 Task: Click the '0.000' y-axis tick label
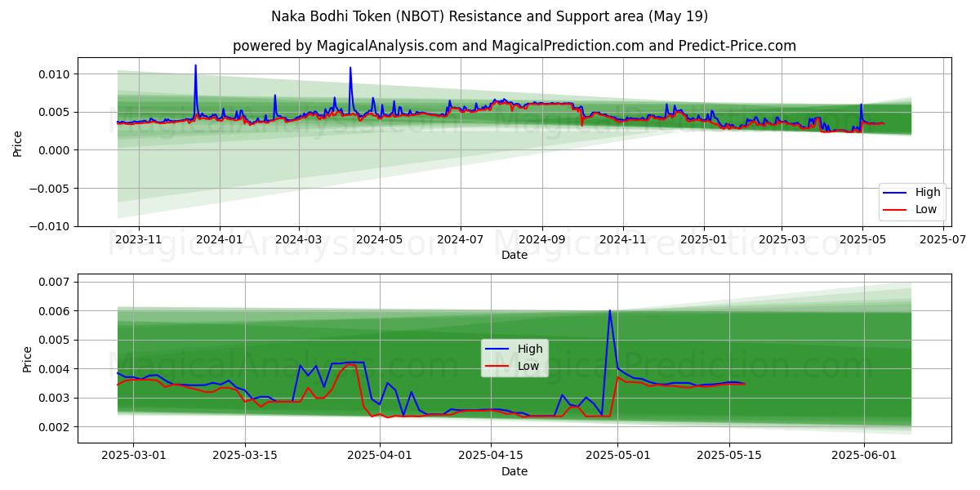coord(56,150)
